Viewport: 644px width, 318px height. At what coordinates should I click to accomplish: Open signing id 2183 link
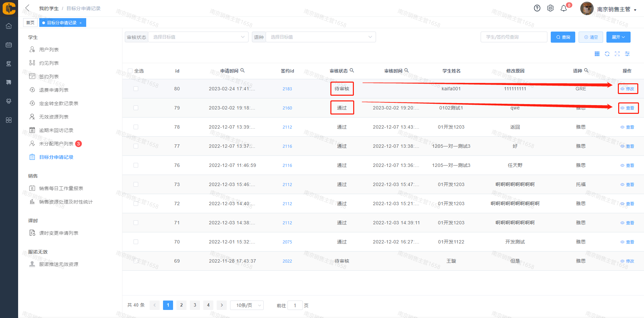(x=287, y=89)
